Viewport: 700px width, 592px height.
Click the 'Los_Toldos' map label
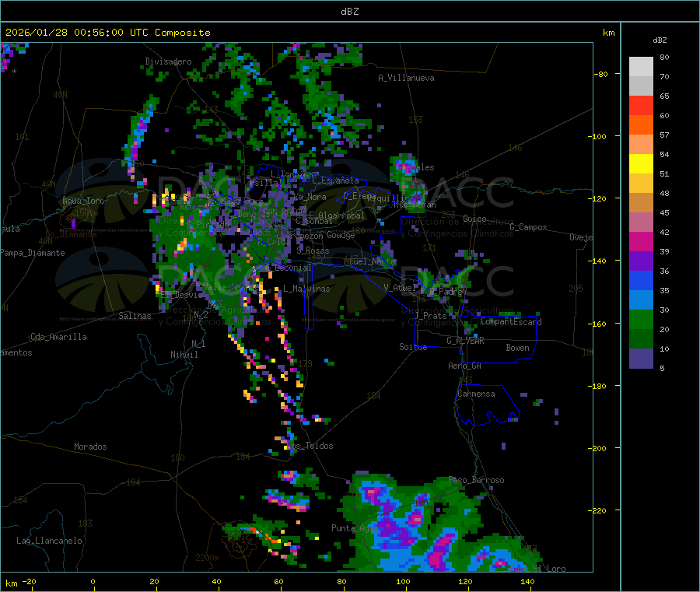(x=310, y=446)
